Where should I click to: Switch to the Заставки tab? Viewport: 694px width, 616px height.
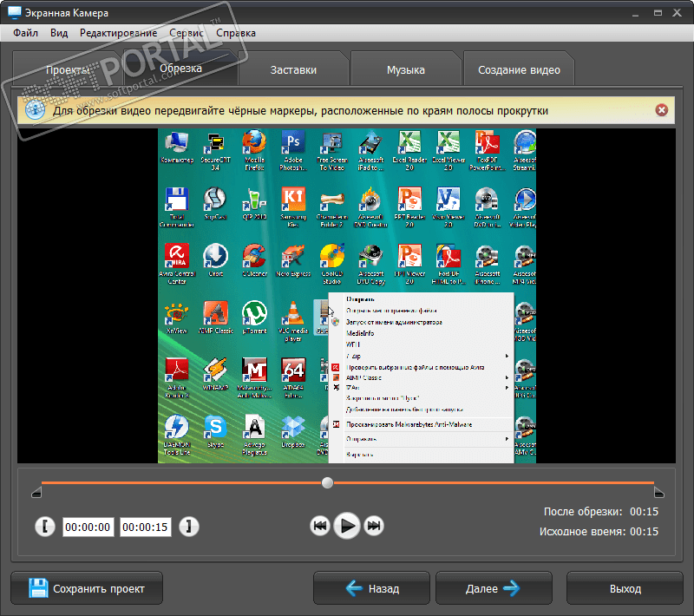tap(293, 70)
